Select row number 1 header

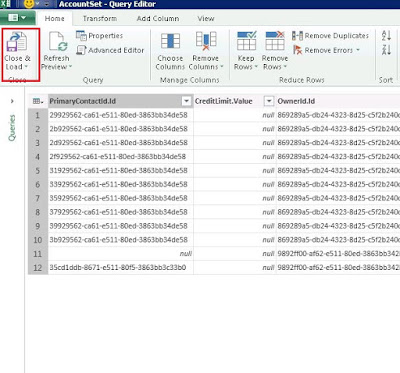click(x=38, y=115)
